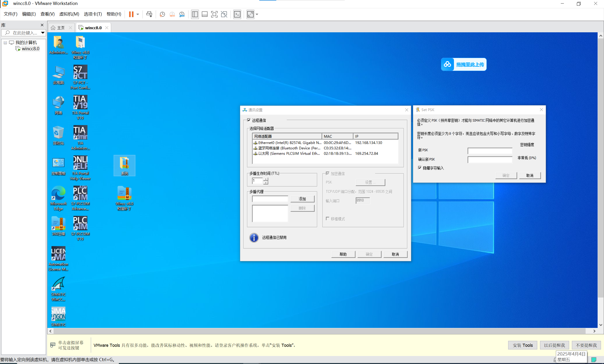Screen dimensions: 604x364
Task: Open the dropdown arrow beside the pause button
Action: 138,14
